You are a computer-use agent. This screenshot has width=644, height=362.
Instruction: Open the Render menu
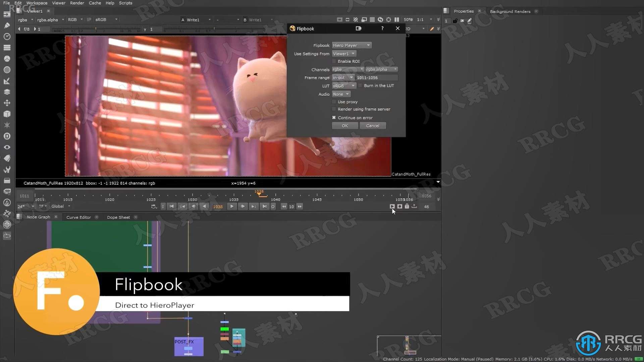click(77, 3)
